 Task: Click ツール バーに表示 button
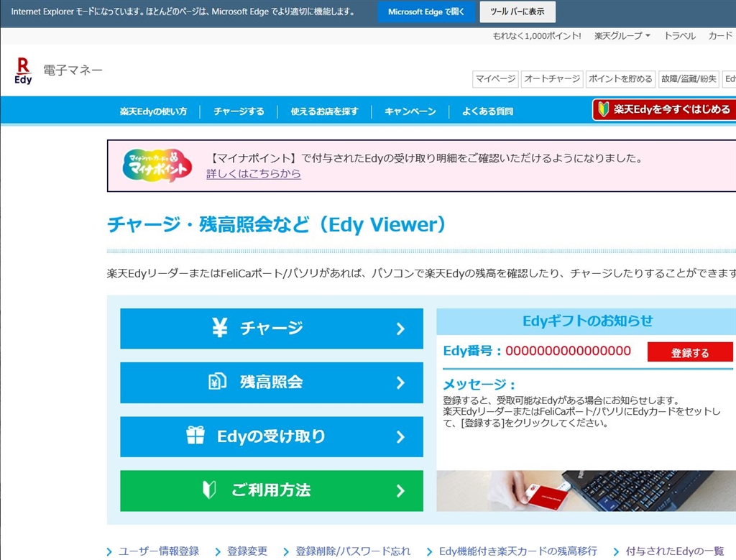(517, 12)
